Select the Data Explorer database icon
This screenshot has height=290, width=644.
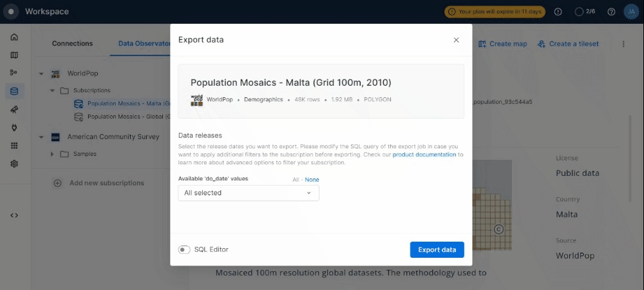pyautogui.click(x=14, y=91)
